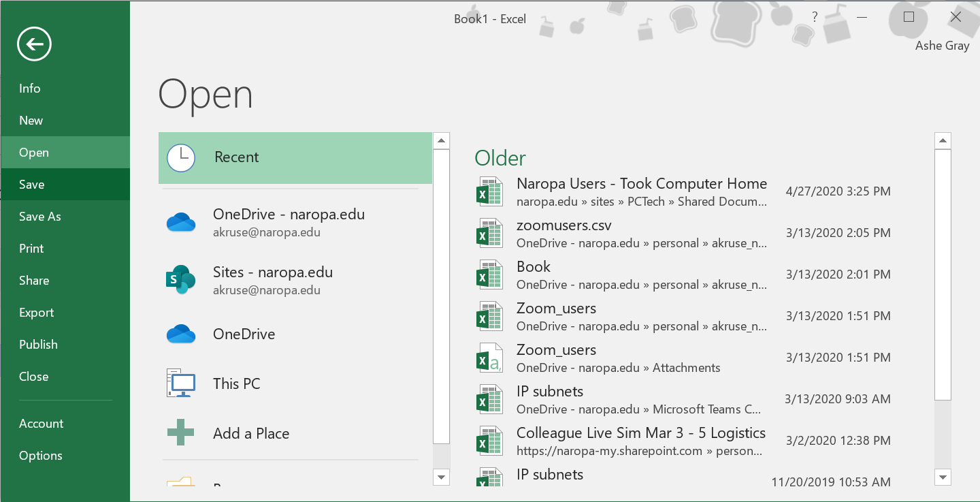Click the personal OneDrive cloud icon
Image resolution: width=980 pixels, height=502 pixels.
pos(181,334)
